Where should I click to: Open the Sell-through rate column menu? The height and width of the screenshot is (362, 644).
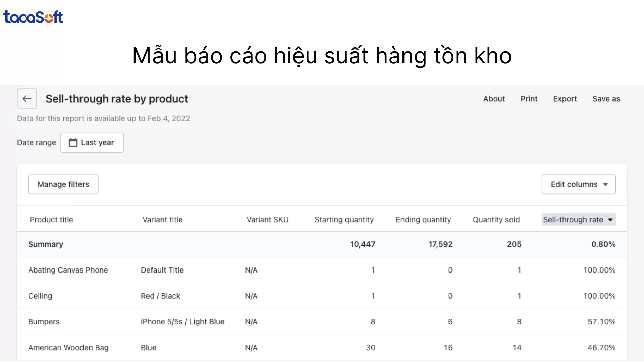[578, 220]
